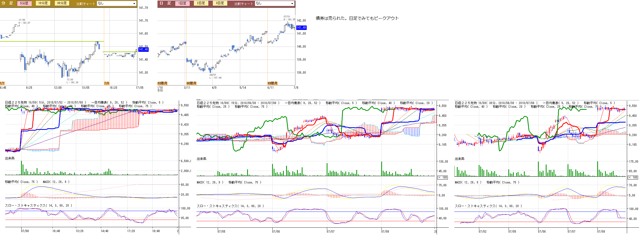The height and width of the screenshot is (242, 644).
Task: Open 比較チャート dropdown on daily chart
Action: [x=274, y=3]
